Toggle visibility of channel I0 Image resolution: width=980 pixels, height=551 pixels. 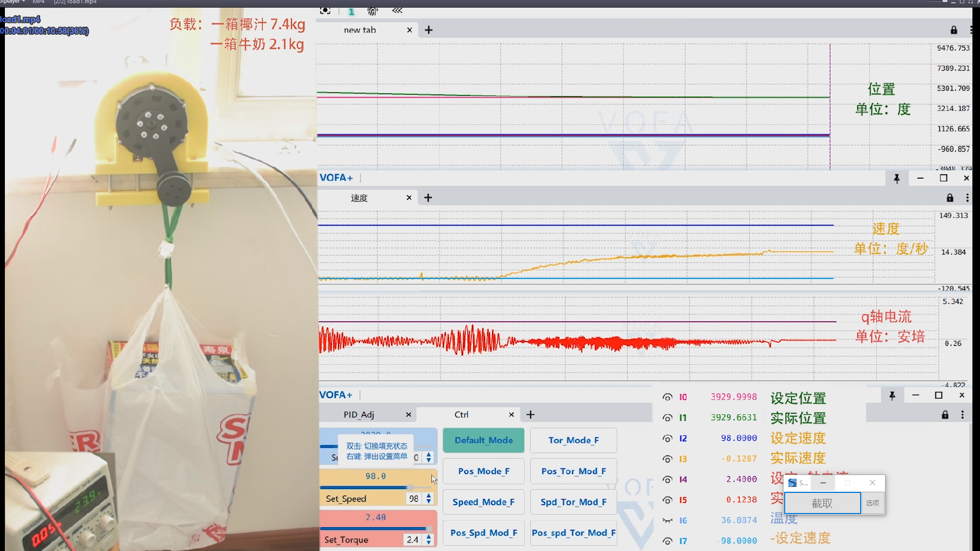667,397
